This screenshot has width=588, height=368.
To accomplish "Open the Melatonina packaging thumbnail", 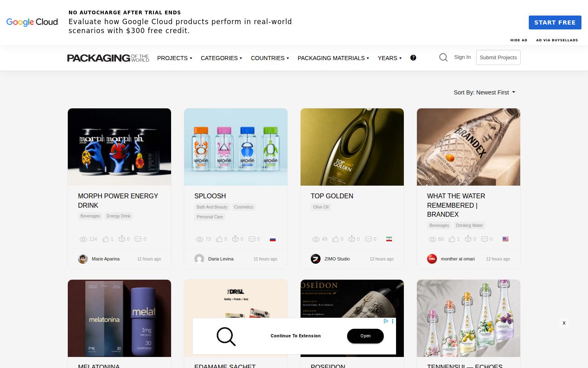I will click(x=119, y=318).
